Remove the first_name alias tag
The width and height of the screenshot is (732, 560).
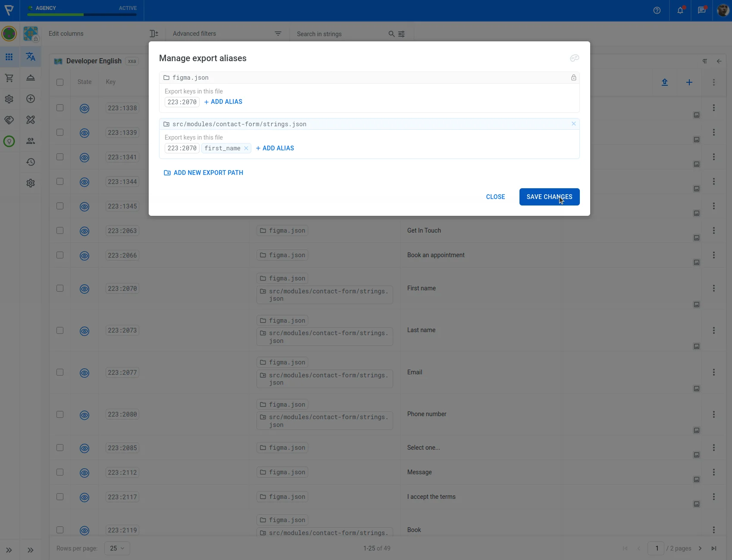[246, 148]
